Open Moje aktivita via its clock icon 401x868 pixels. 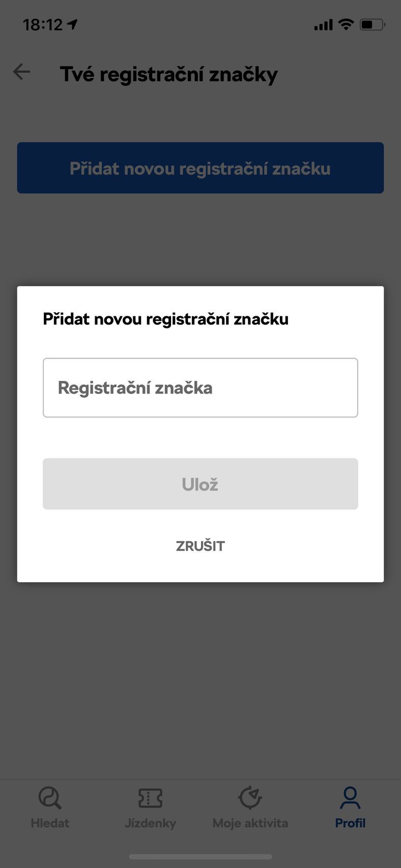coord(250,797)
